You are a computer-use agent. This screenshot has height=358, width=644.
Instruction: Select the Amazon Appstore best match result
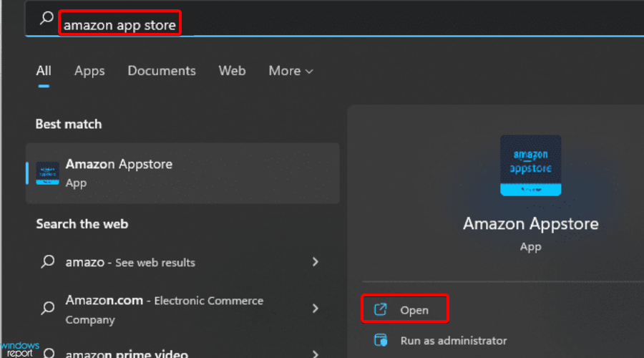coord(182,173)
